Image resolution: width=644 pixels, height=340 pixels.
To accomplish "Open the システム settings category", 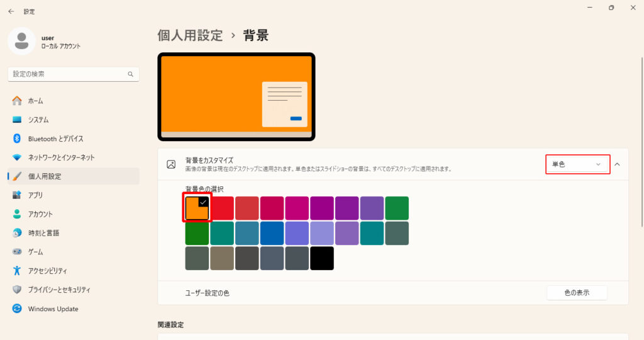I will click(74, 120).
